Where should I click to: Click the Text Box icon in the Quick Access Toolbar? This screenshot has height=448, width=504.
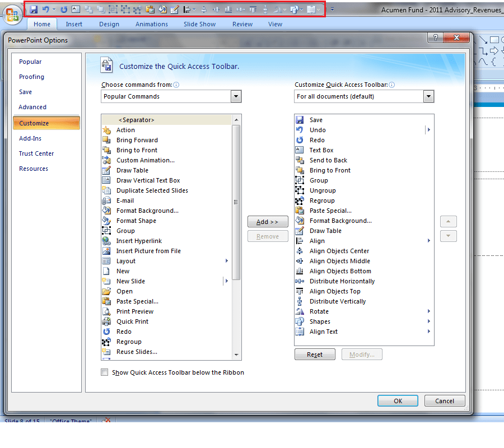coord(76,10)
